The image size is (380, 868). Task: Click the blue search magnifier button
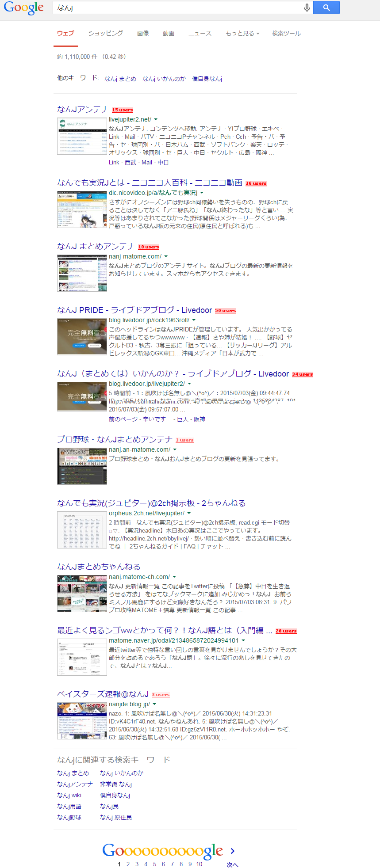(326, 8)
